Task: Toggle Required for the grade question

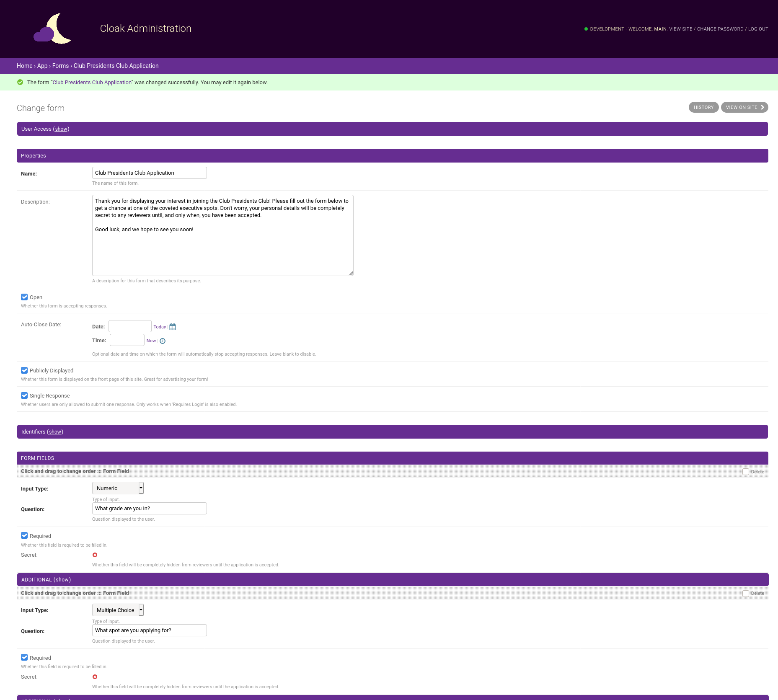Action: click(24, 536)
